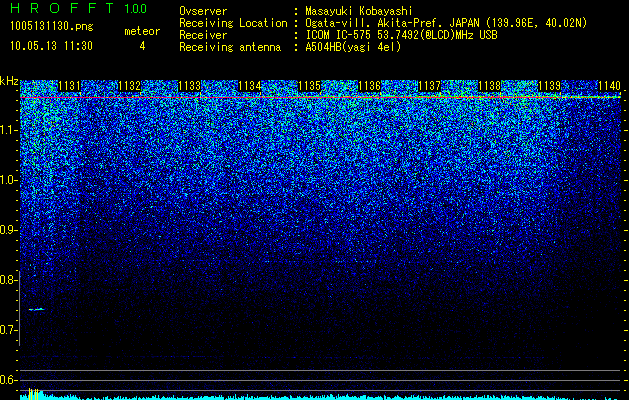
Task: Click the 1137 time marker
Action: pos(430,85)
